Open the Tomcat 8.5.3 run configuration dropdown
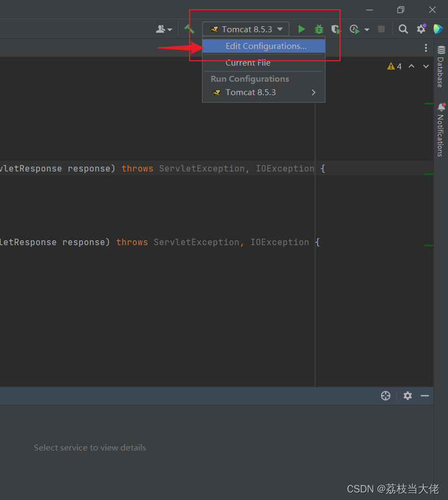The height and width of the screenshot is (500, 448). pyautogui.click(x=245, y=30)
